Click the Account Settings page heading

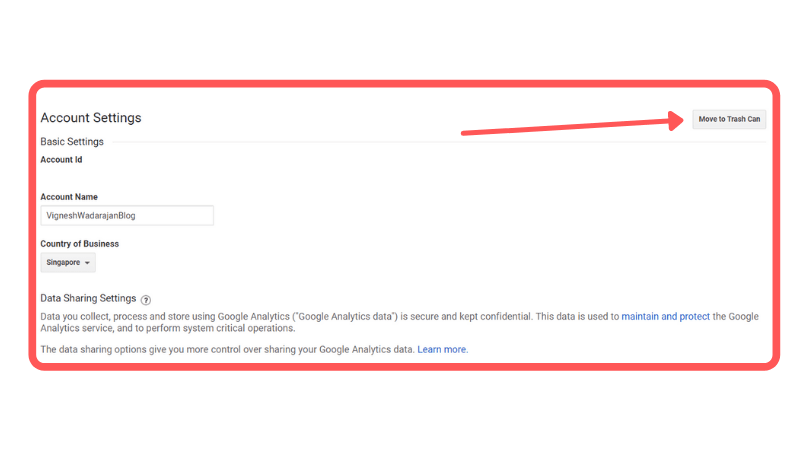tap(91, 118)
